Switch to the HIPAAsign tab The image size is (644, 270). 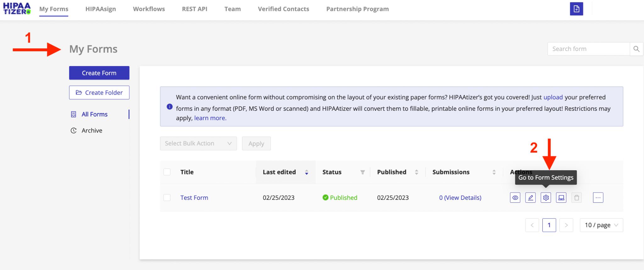point(101,9)
